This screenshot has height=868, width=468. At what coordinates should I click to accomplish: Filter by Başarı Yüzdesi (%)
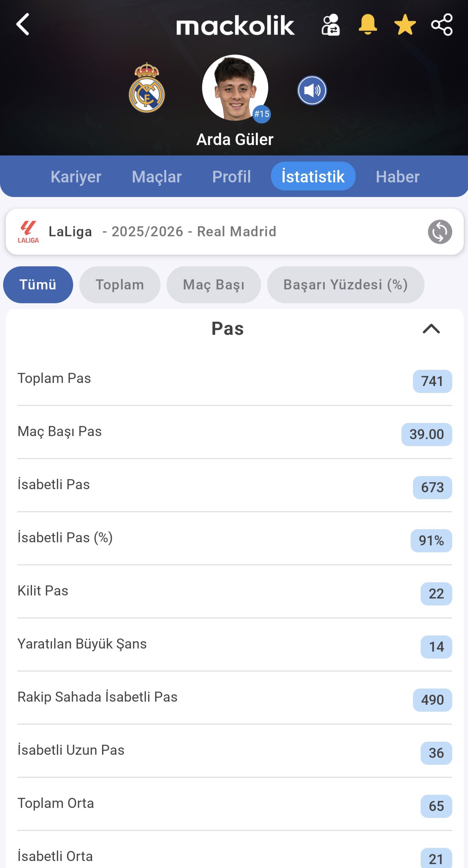point(345,285)
